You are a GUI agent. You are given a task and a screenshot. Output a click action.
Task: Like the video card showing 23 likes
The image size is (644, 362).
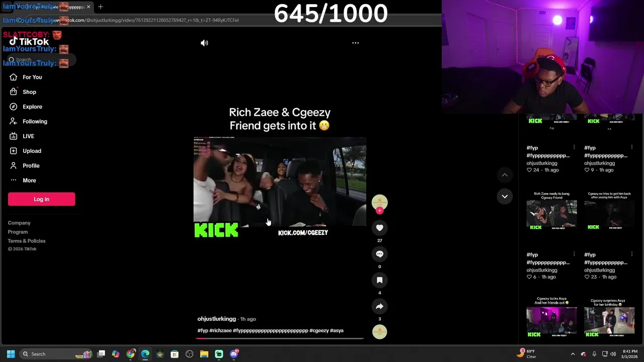coord(587,277)
